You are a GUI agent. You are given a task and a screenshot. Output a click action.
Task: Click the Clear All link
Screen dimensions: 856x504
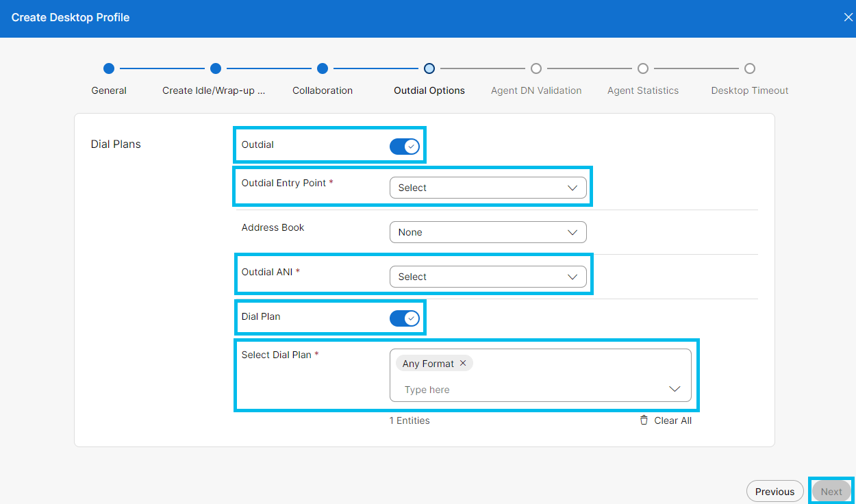(x=672, y=420)
